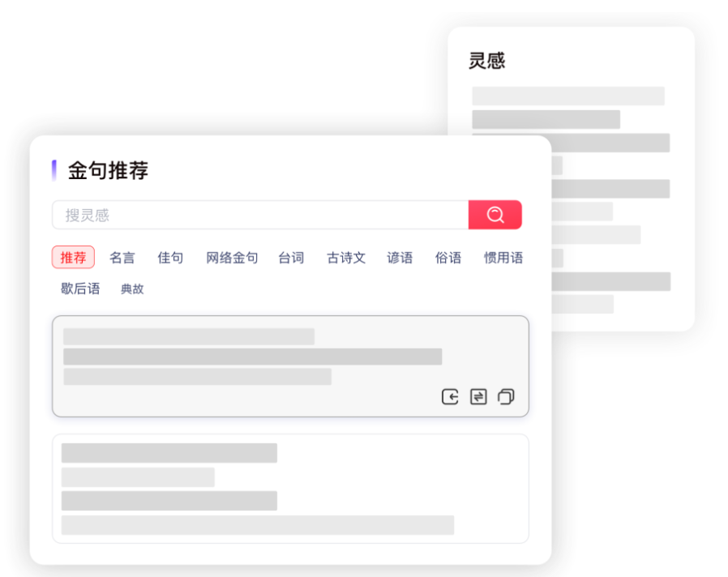
Task: Switch to the 惯用语 tab
Action: point(503,258)
